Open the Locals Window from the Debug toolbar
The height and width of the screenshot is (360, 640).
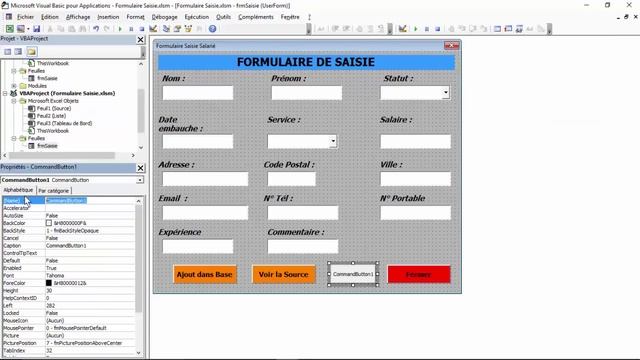point(497,29)
